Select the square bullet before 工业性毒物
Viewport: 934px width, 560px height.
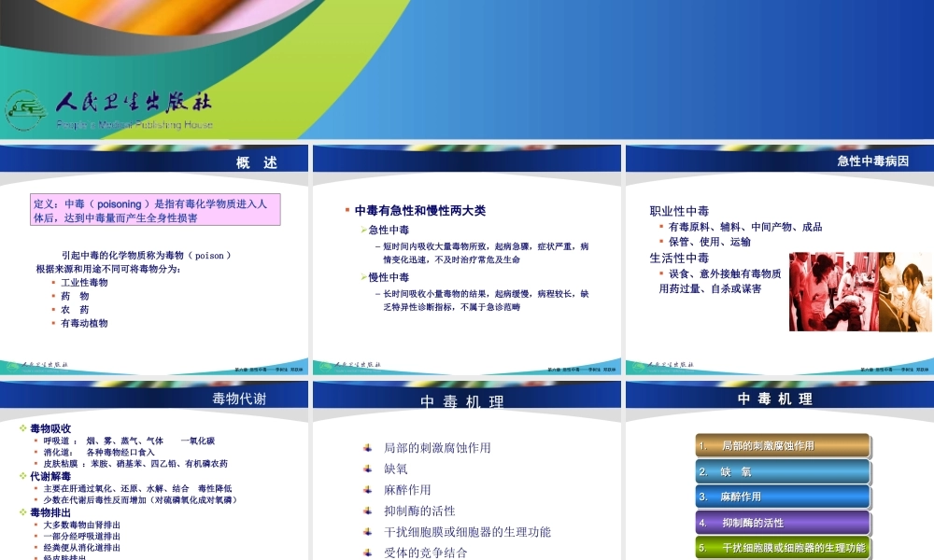tap(53, 282)
